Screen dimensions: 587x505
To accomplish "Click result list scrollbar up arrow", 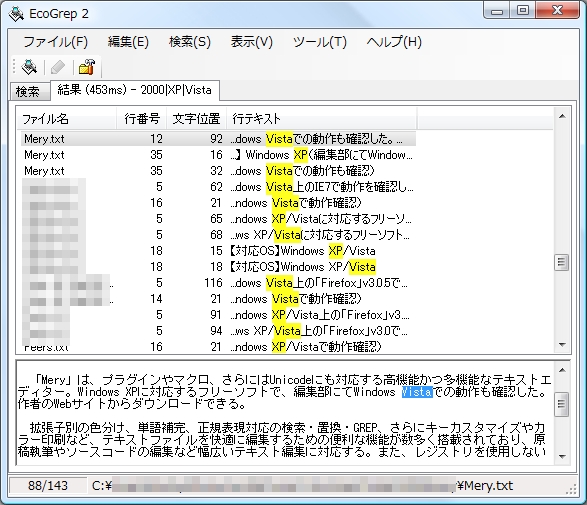I will point(562,116).
